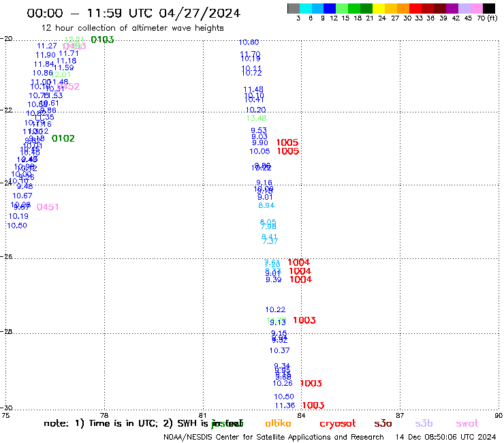Click the wave height value '10.60'
This screenshot has height=443, width=504.
tap(249, 42)
